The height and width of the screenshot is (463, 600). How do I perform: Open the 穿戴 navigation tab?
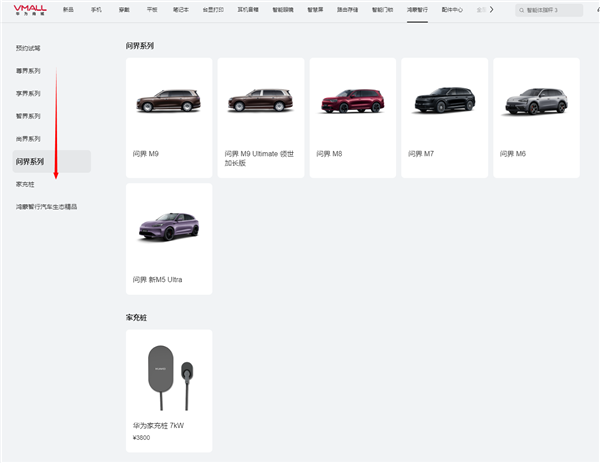click(x=124, y=10)
